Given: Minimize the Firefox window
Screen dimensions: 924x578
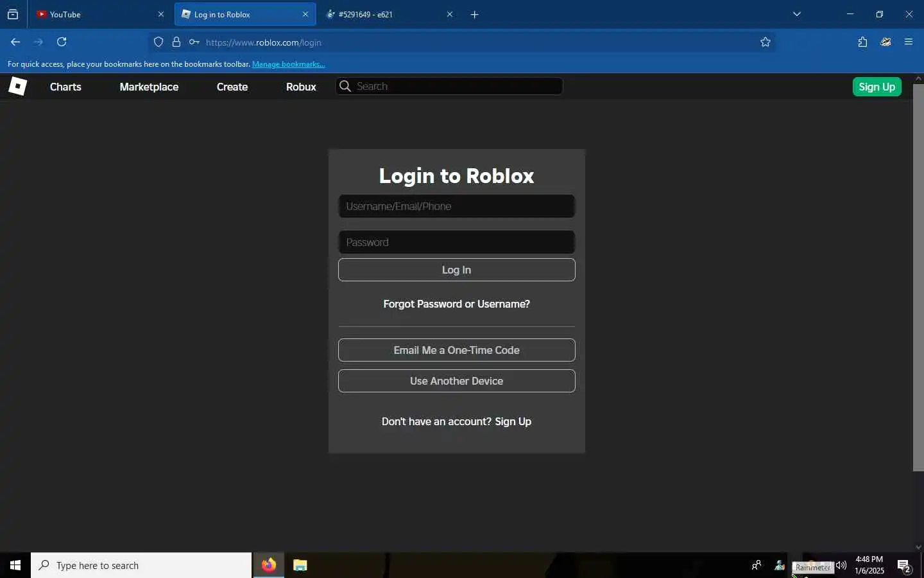Looking at the screenshot, I should pyautogui.click(x=850, y=14).
